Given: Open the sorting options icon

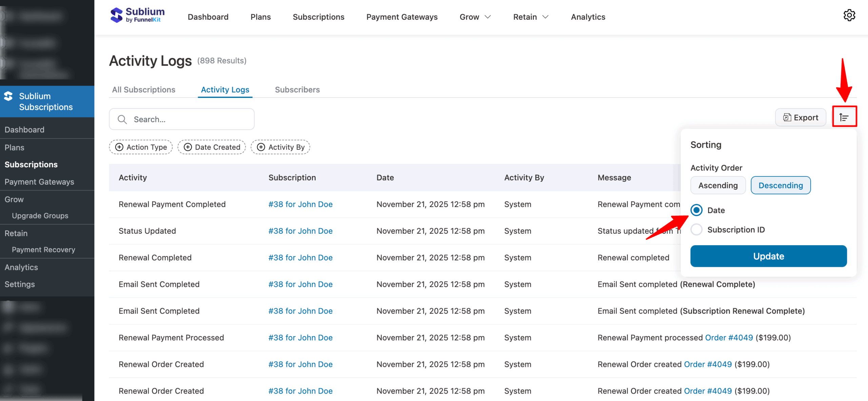Looking at the screenshot, I should click(x=845, y=117).
